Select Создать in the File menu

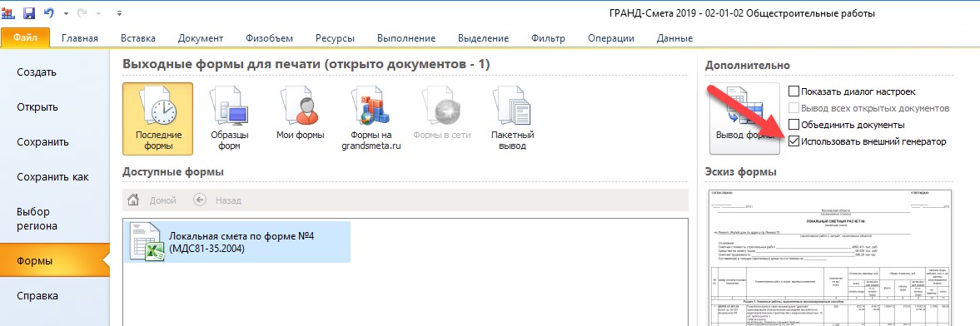54,72
